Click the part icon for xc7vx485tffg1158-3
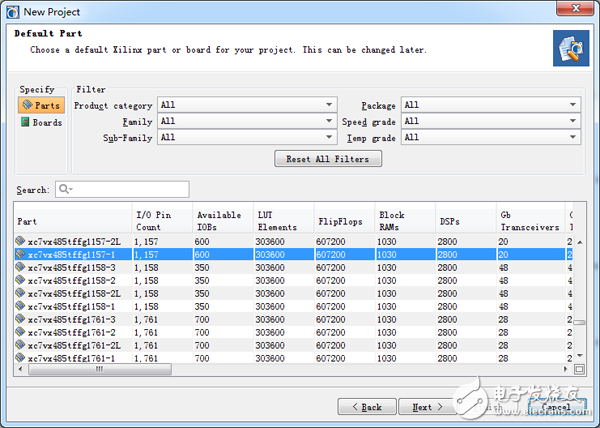Screen dimensions: 600x428 21,268
